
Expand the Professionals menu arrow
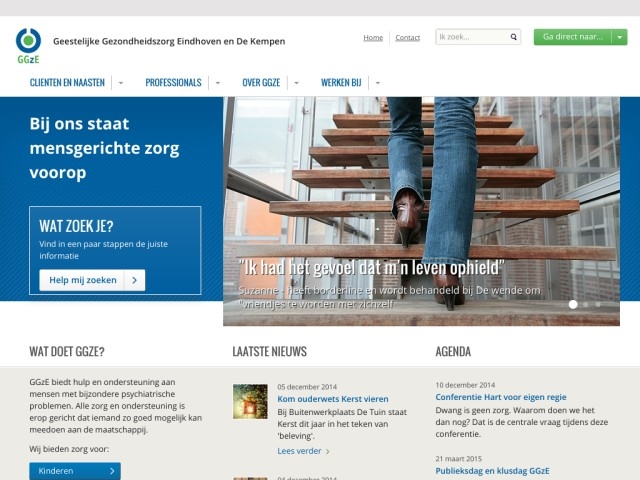pyautogui.click(x=217, y=83)
